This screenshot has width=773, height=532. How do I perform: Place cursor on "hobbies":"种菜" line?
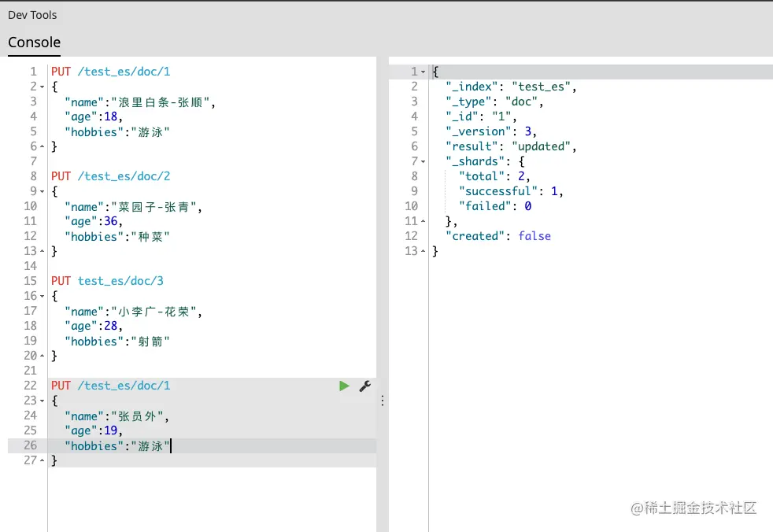[x=117, y=237]
